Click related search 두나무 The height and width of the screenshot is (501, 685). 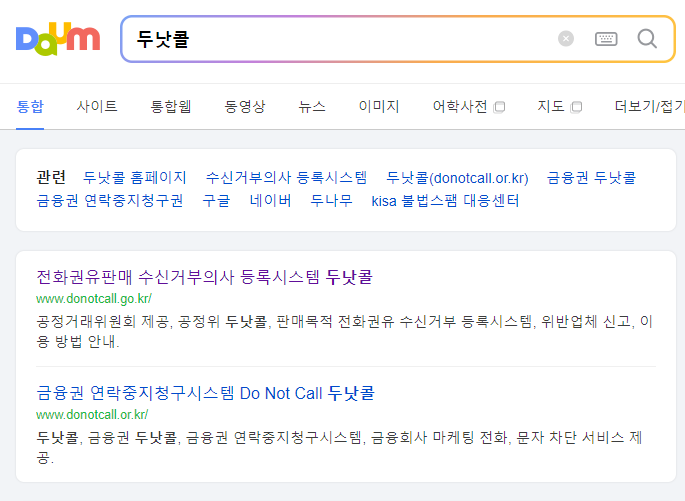[x=331, y=200]
